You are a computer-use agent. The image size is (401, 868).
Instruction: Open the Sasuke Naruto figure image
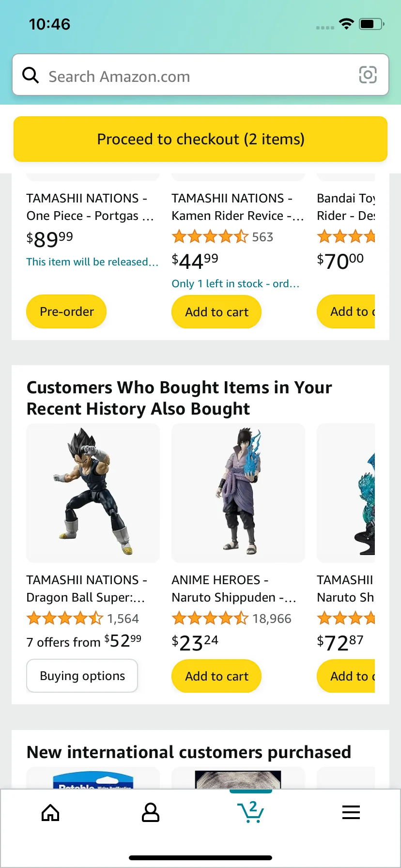pos(238,492)
